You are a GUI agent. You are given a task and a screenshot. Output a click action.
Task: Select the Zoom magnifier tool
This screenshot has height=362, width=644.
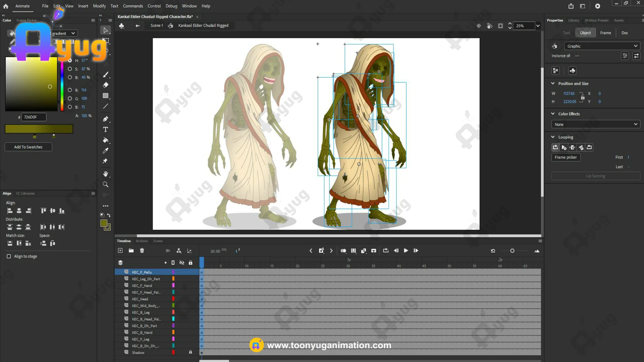[105, 185]
